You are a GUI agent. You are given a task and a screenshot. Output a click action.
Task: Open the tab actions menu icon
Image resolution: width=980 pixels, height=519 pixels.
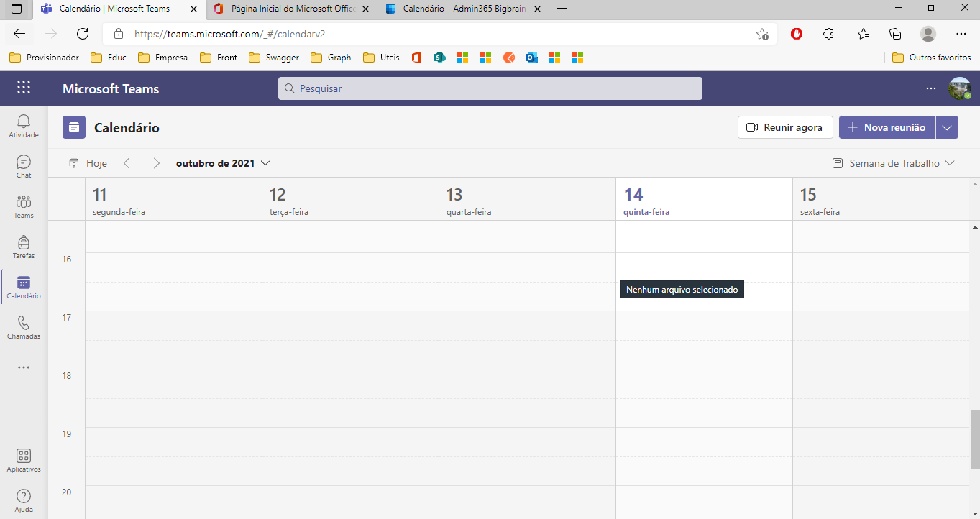click(x=17, y=9)
